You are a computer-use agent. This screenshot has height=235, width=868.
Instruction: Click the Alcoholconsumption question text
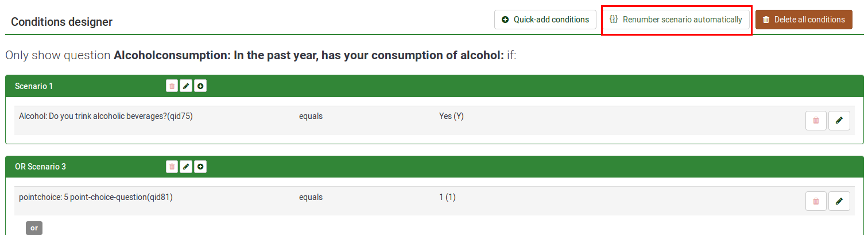pos(309,56)
